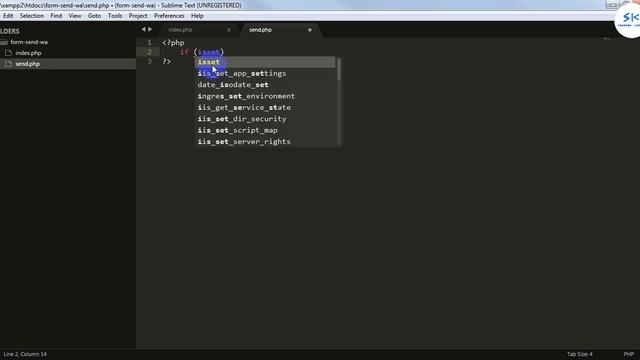This screenshot has height=360, width=640.
Task: Open the Edit menu
Action: (x=8, y=16)
